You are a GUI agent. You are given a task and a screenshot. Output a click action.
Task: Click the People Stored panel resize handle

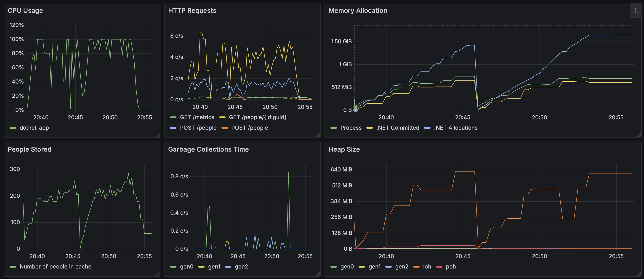click(x=157, y=274)
